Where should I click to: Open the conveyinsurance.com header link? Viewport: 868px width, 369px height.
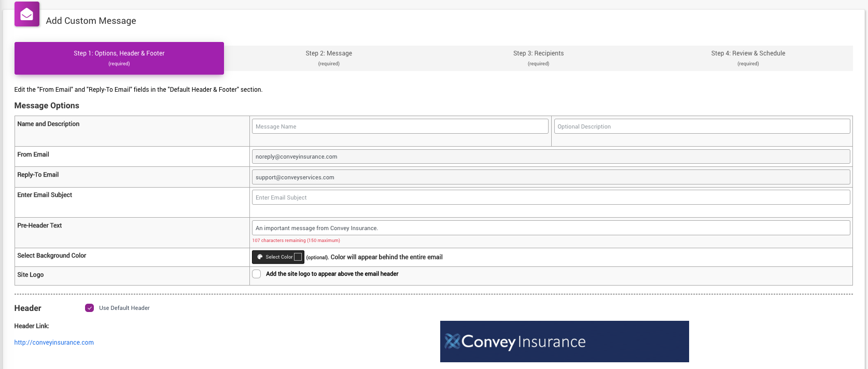click(54, 343)
